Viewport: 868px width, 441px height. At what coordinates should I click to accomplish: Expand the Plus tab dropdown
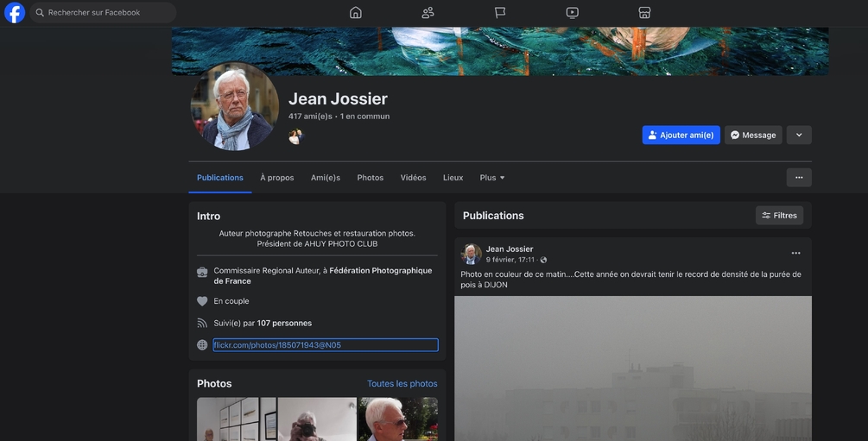[492, 178]
